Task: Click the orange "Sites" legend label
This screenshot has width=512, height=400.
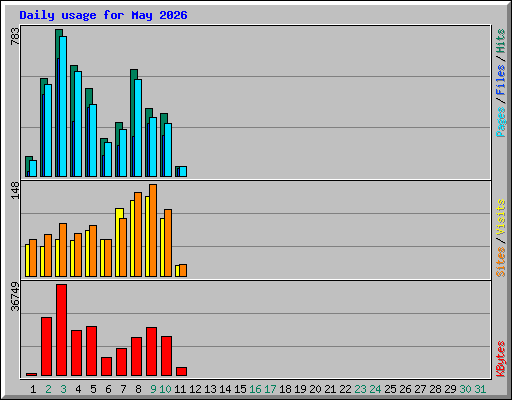Action: [x=501, y=262]
